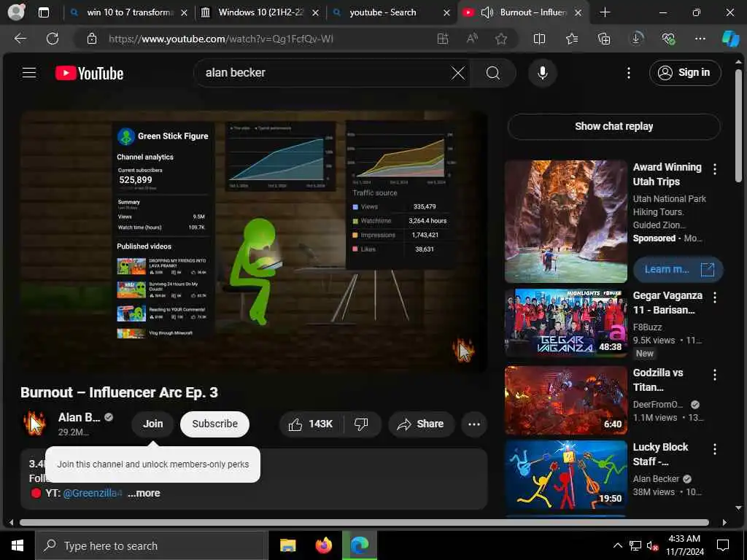Viewport: 747px width, 560px height.
Task: Dislike the Burnout video
Action: point(361,424)
